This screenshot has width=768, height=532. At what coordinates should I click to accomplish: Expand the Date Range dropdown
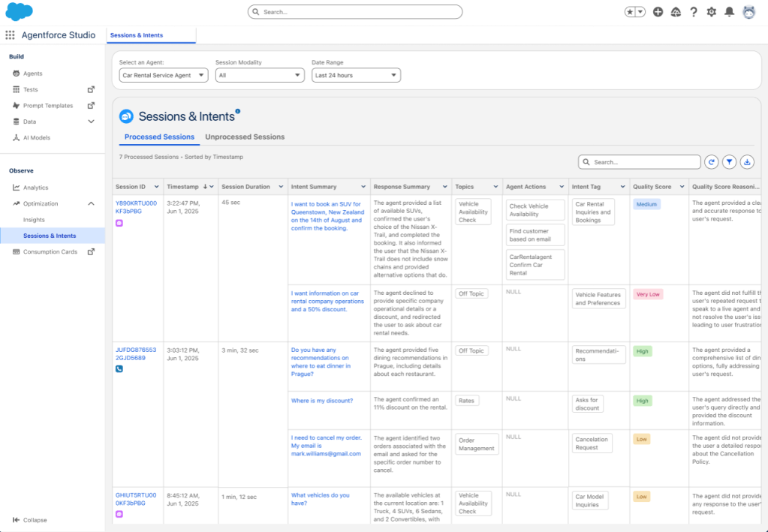tap(356, 75)
